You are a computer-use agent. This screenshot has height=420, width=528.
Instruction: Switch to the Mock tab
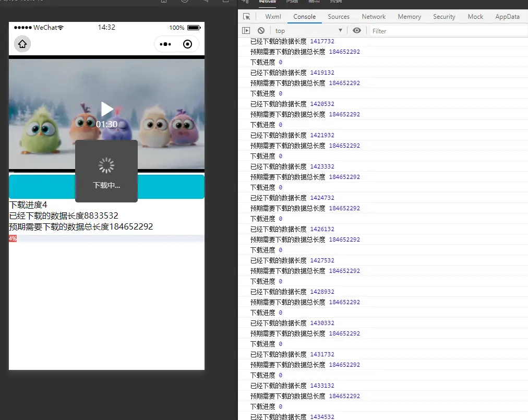point(475,17)
